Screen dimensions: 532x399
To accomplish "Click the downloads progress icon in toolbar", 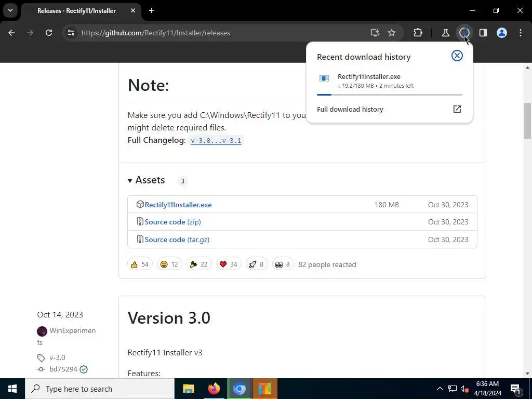I will [464, 33].
